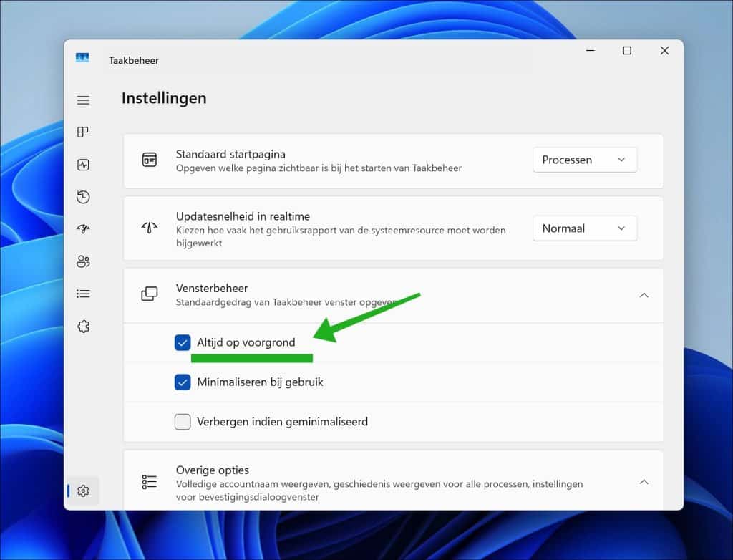
Task: Enable Verbergen indien geminimaliseerd checkbox
Action: tap(183, 422)
